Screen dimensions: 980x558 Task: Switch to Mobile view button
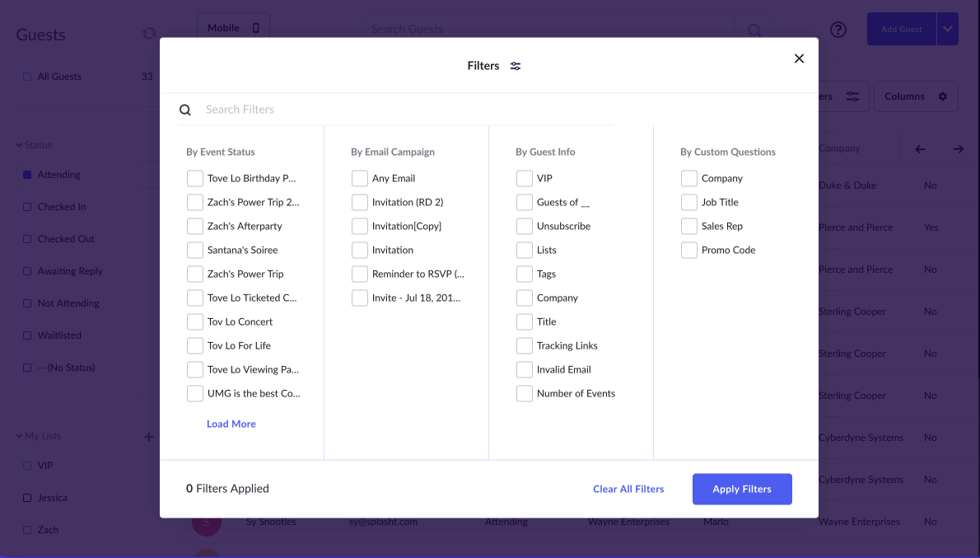(x=233, y=26)
